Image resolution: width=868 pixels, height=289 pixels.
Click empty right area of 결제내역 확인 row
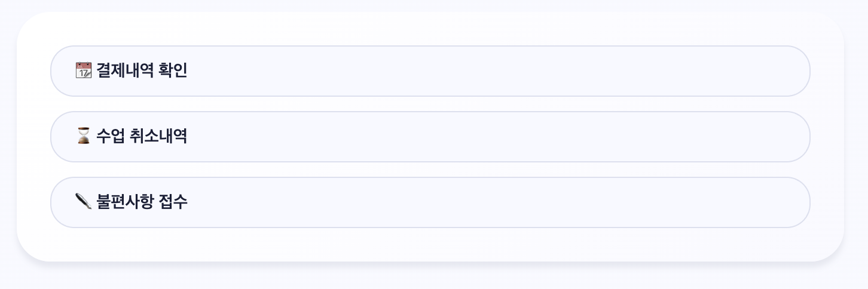(x=658, y=71)
